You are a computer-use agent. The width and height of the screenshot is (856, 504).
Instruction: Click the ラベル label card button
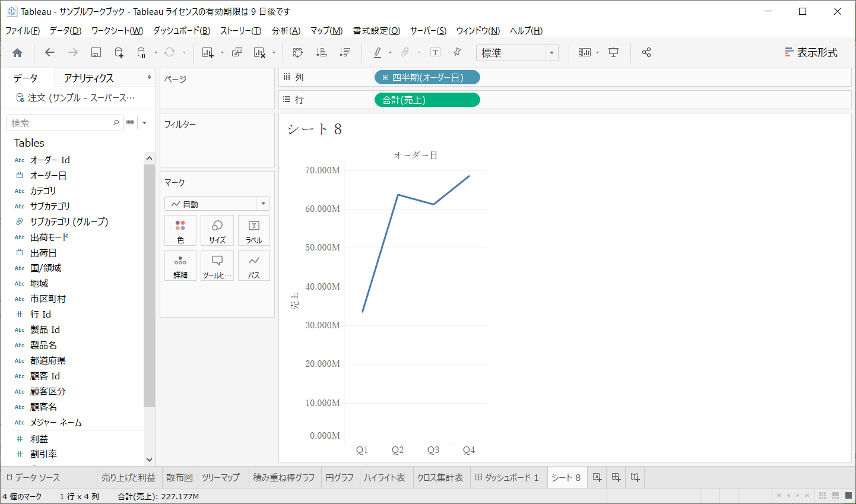click(x=254, y=231)
